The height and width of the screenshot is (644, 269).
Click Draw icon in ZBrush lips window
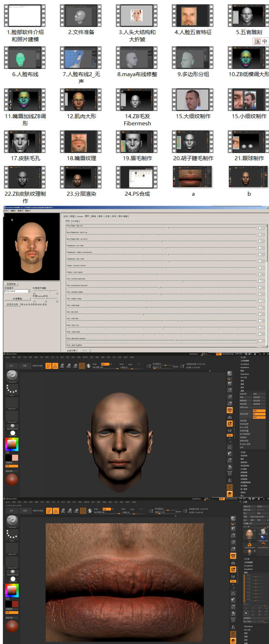click(56, 511)
